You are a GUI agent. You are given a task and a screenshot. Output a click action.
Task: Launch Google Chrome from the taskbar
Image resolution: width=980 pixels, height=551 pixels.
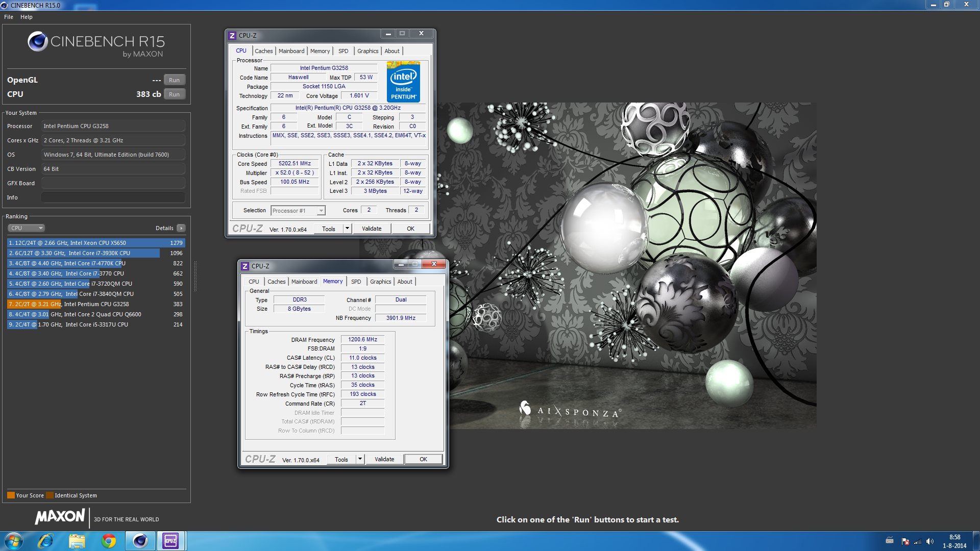(109, 541)
